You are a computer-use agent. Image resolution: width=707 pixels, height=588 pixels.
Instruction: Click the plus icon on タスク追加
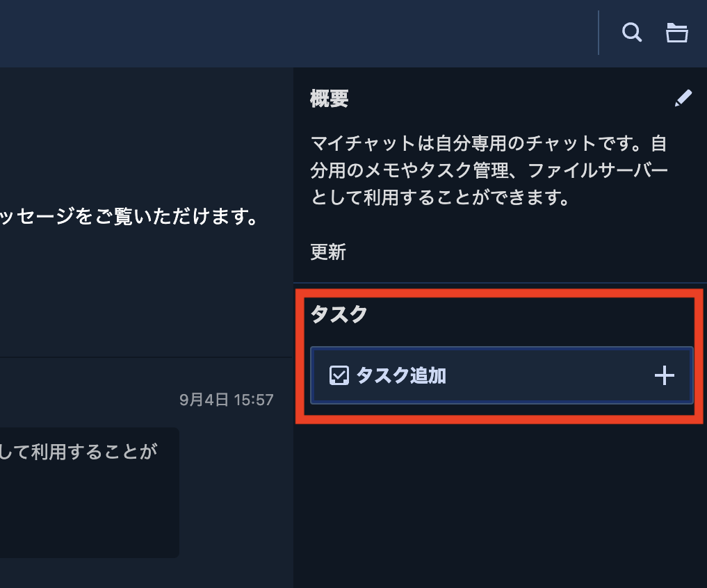pos(664,375)
